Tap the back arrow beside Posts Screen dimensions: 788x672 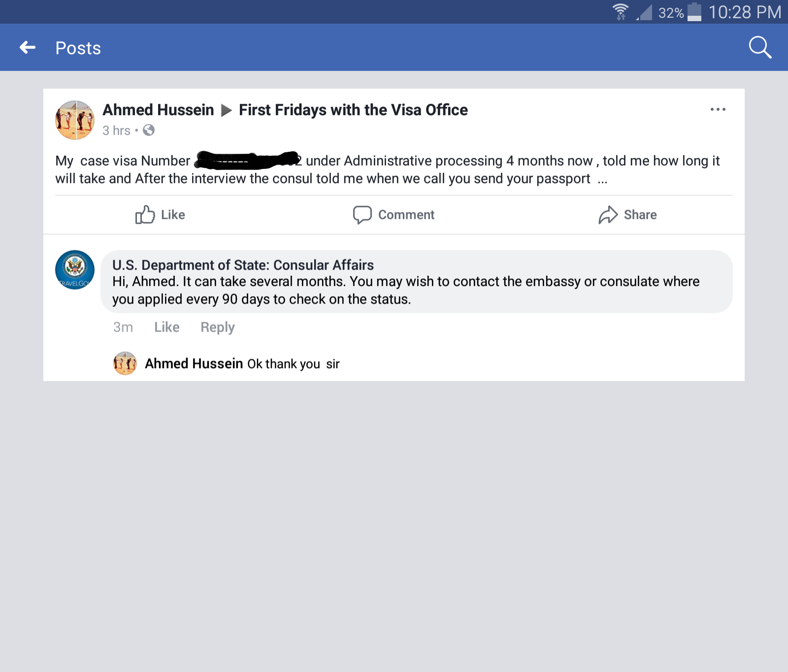coord(28,48)
